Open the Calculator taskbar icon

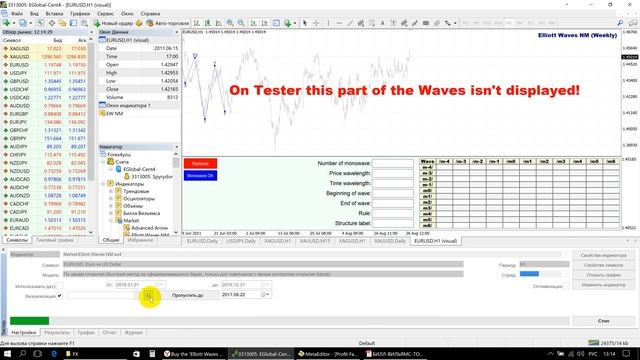(152, 354)
